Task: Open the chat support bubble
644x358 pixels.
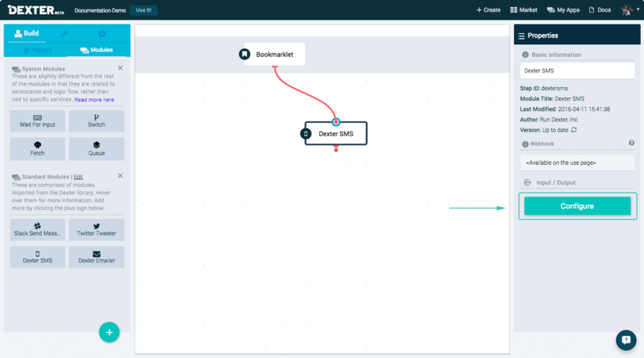Action: 626,340
